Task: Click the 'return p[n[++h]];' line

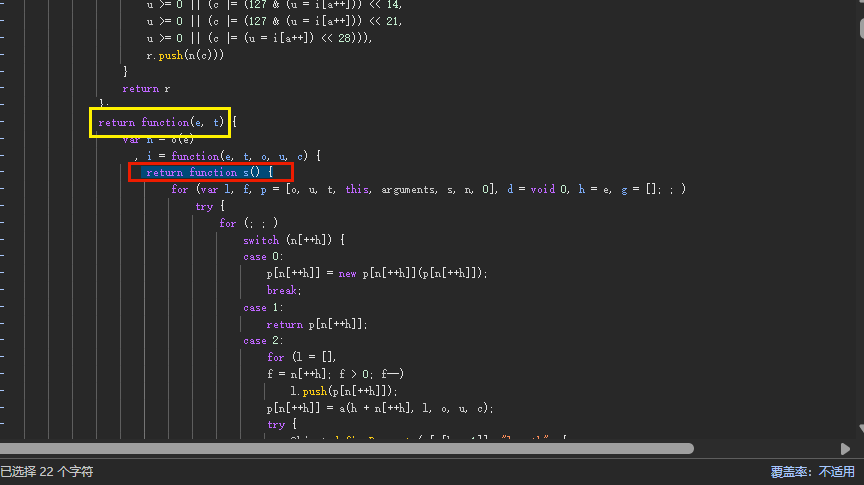Action: 317,324
